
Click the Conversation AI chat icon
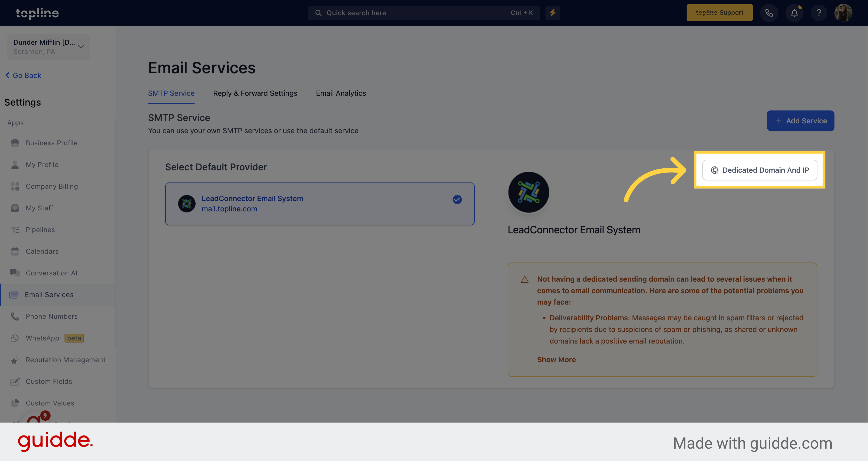pyautogui.click(x=15, y=273)
